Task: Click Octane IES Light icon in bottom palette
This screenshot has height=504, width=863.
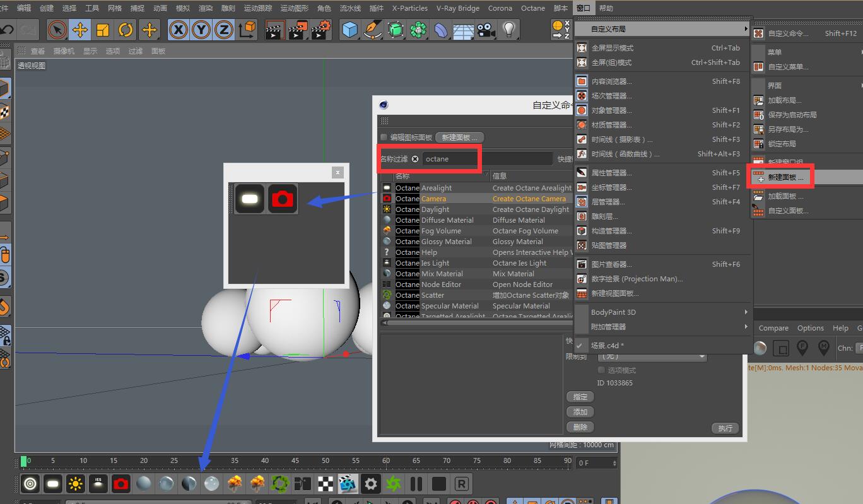Action: (98, 484)
